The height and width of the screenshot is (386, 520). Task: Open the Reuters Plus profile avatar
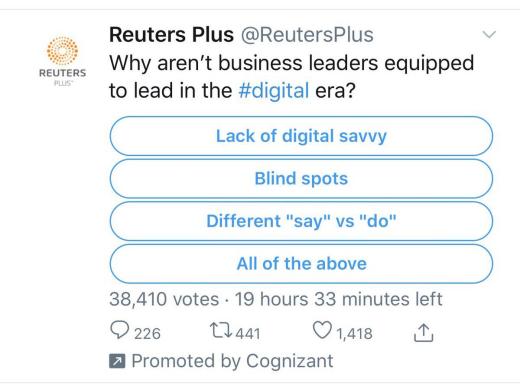[62, 60]
